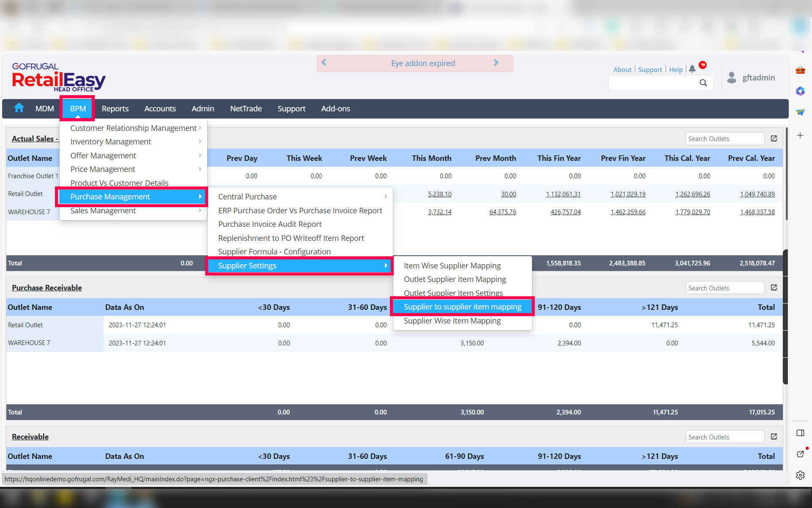This screenshot has height=508, width=812.
Task: Click Purchase Receivable Search Outlets field
Action: (x=724, y=288)
